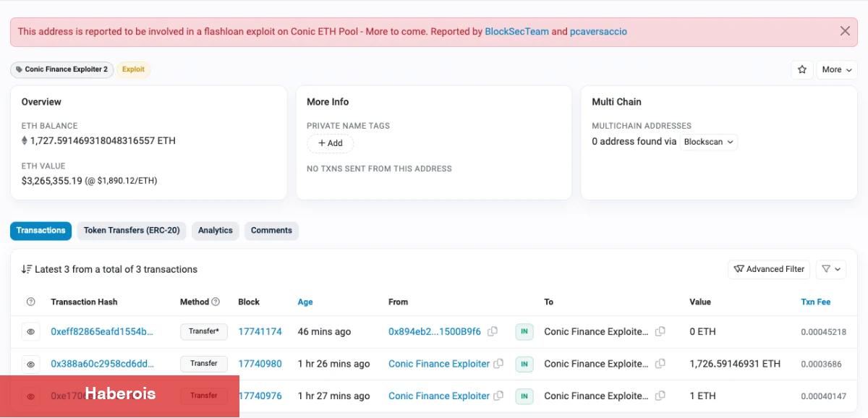The width and height of the screenshot is (868, 418).
Task: Switch to Token Transfers (ERC-20) tab
Action: tap(132, 231)
